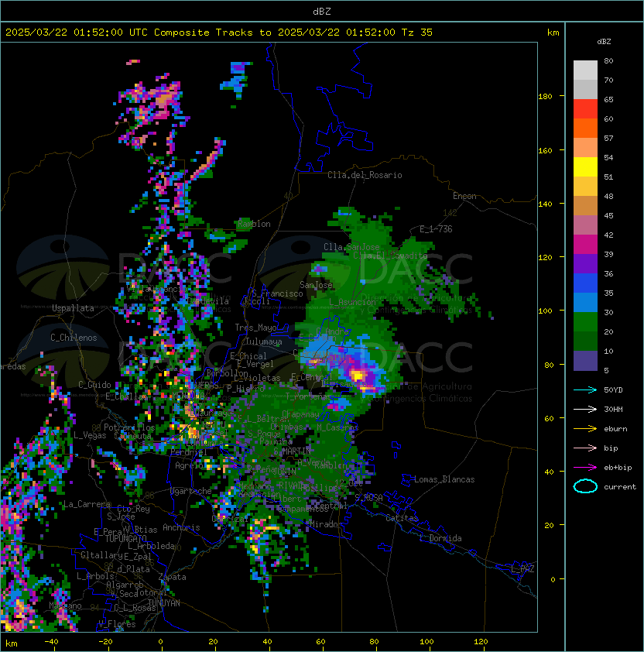
Task: Click the 'eburn' legend label
Action: tap(615, 429)
